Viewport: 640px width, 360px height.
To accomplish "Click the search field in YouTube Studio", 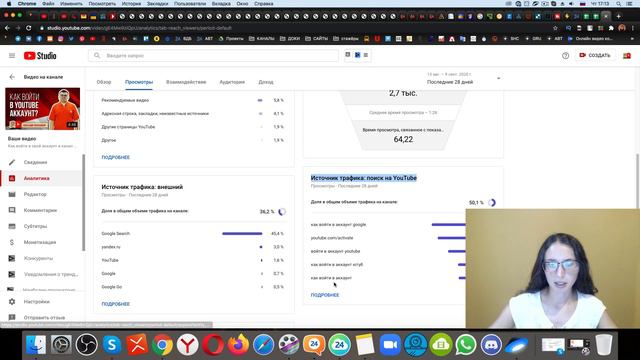I will pos(213,56).
